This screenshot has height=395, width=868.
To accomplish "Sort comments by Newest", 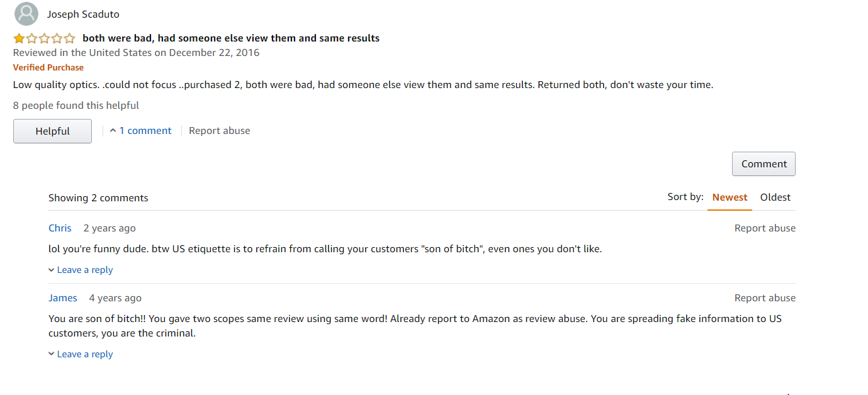I will point(730,197).
